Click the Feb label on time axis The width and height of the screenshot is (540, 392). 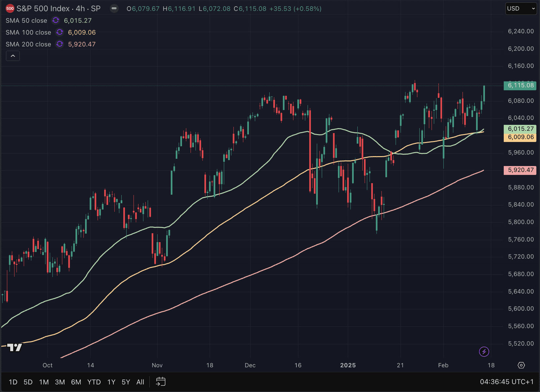[x=443, y=365]
